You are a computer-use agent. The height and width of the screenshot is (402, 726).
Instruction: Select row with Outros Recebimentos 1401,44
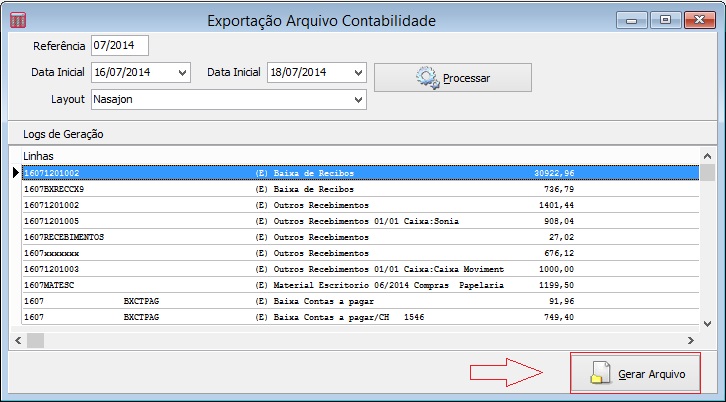pyautogui.click(x=360, y=205)
